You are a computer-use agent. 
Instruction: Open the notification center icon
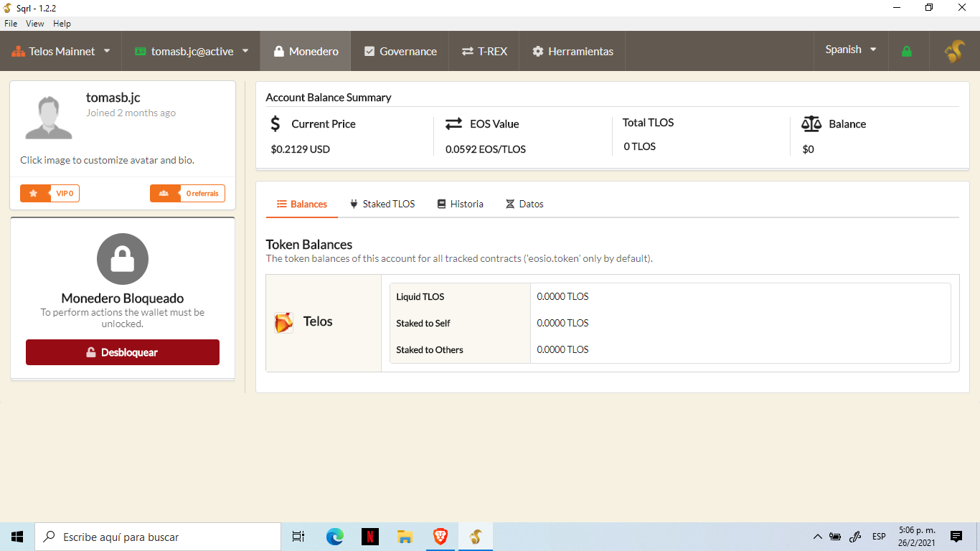956,537
